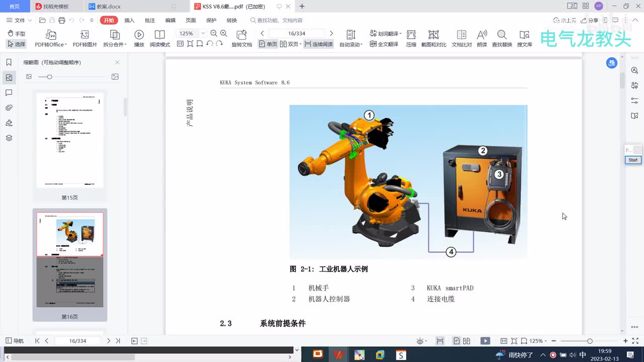Open 文档比对 document compare tool
The image size is (644, 362).
coord(461,39)
